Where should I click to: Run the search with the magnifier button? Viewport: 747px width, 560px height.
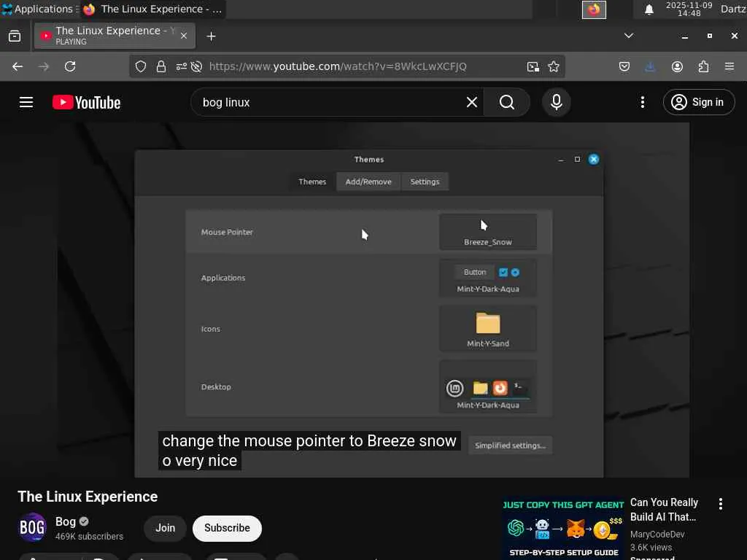507,102
